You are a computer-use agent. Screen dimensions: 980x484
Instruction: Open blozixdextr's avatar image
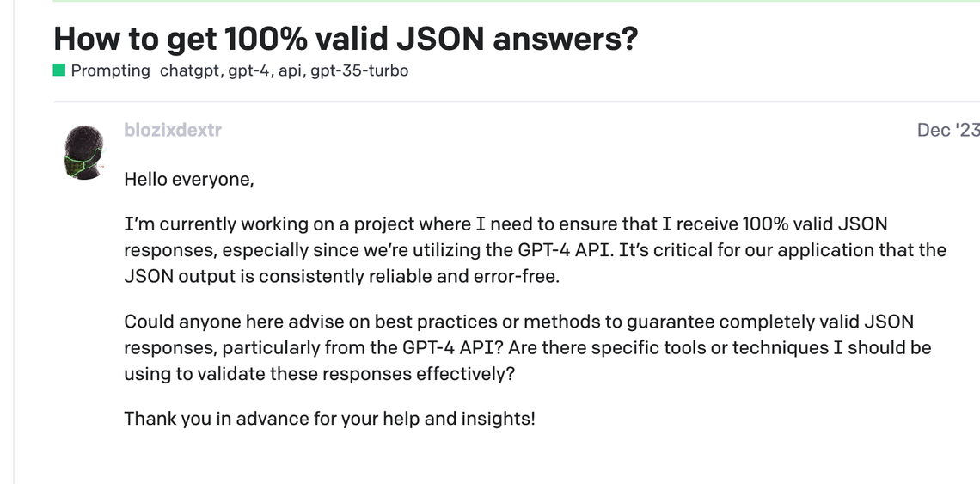(84, 152)
